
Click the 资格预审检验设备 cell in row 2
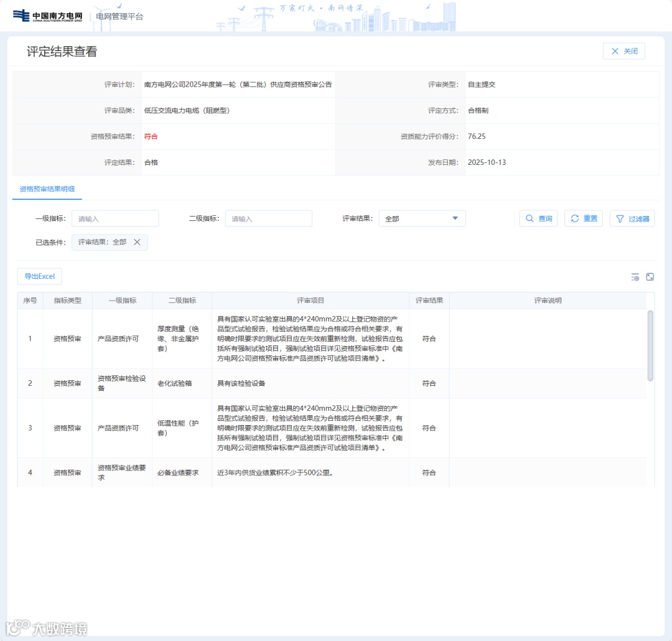tap(122, 383)
